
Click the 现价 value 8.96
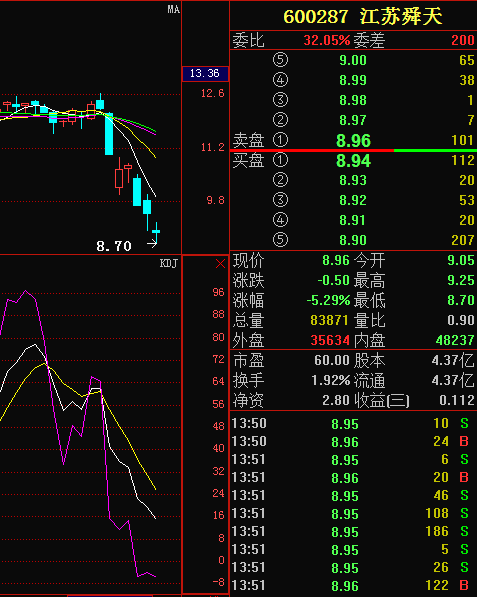(336, 260)
